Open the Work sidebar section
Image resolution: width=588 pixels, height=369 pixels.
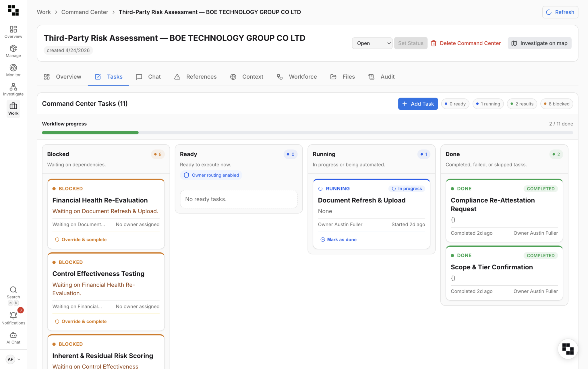tap(13, 109)
